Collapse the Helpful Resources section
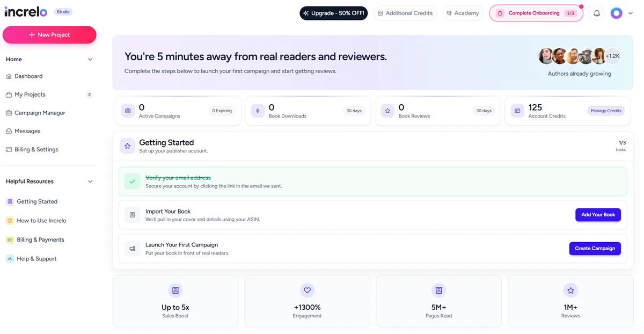Image resolution: width=644 pixels, height=334 pixels. (x=90, y=181)
